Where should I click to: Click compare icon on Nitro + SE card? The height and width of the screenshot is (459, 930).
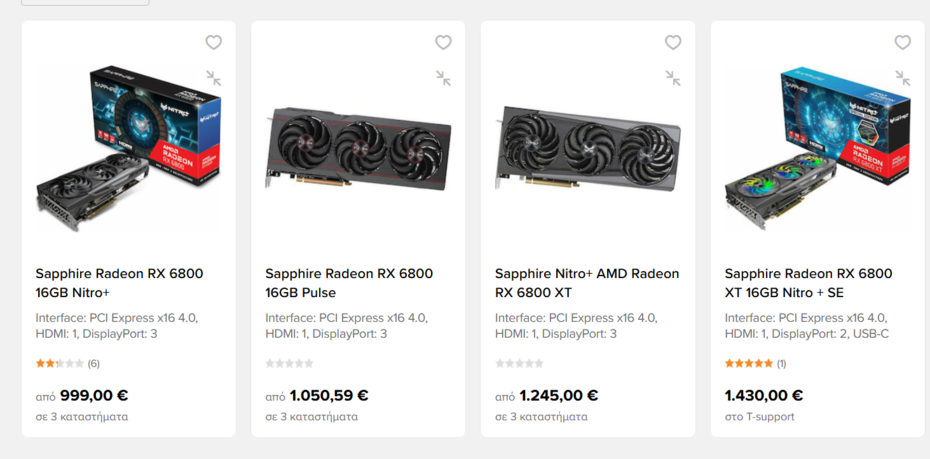tap(902, 78)
